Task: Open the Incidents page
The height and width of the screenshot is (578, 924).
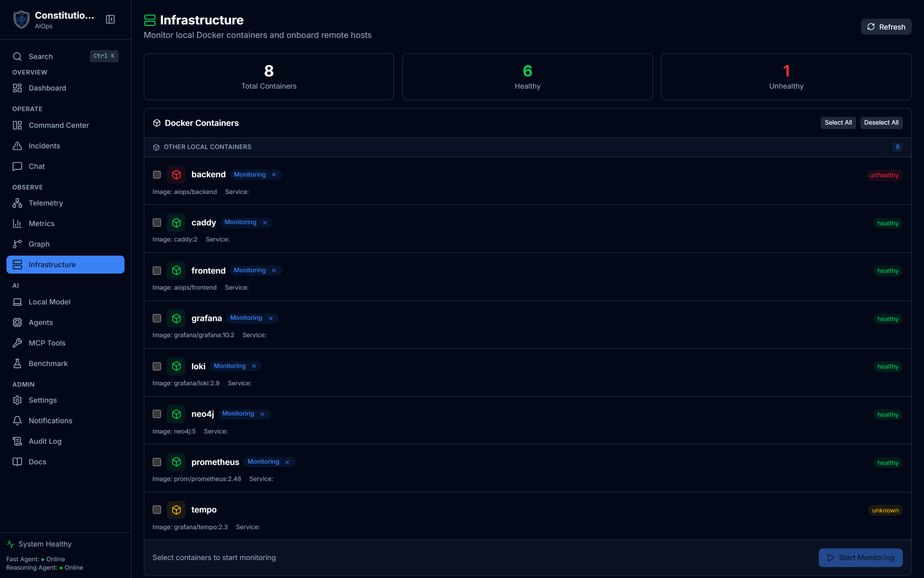Action: click(65, 146)
